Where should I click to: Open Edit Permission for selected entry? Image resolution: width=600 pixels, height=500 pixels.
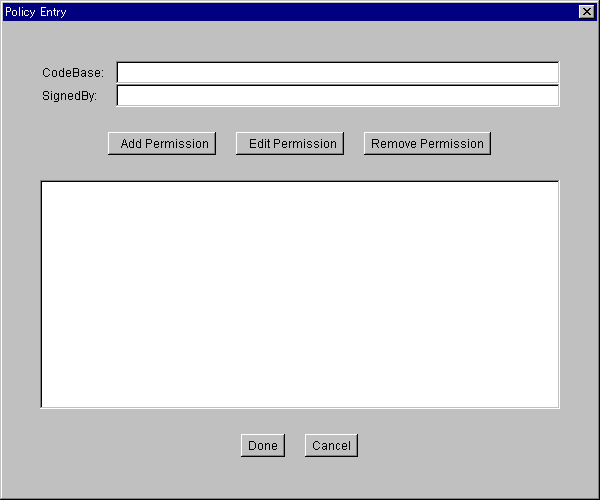[290, 143]
